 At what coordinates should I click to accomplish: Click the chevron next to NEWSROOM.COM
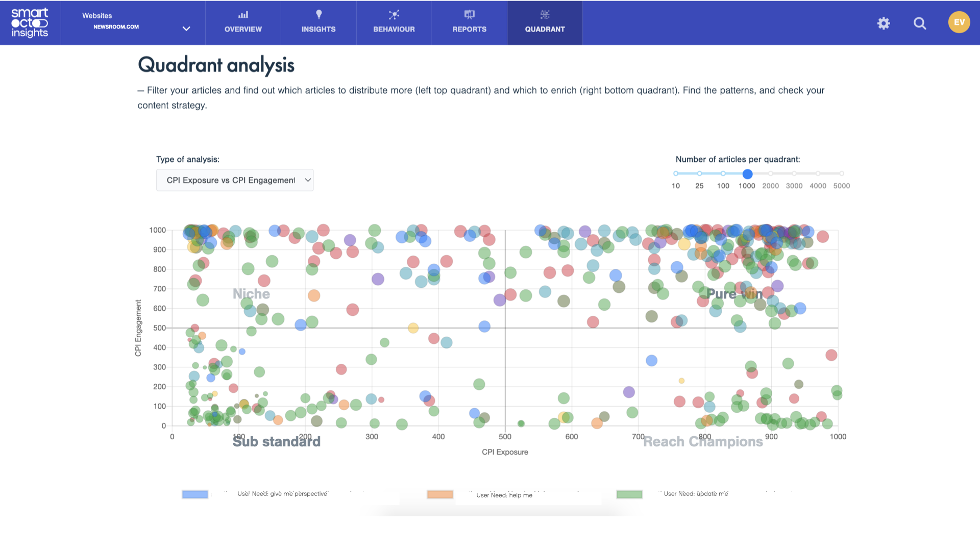[186, 29]
